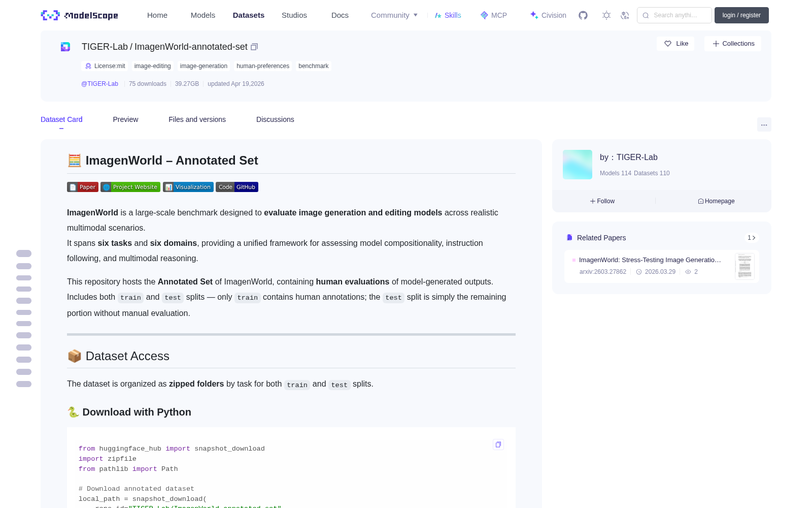Screen dimensions: 812x508
Task: Click the 'Models 114' count text
Action: click(x=616, y=173)
